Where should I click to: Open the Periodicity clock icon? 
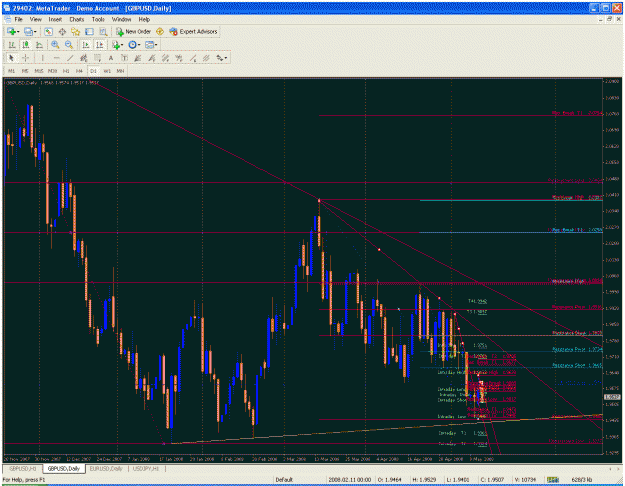tap(132, 45)
